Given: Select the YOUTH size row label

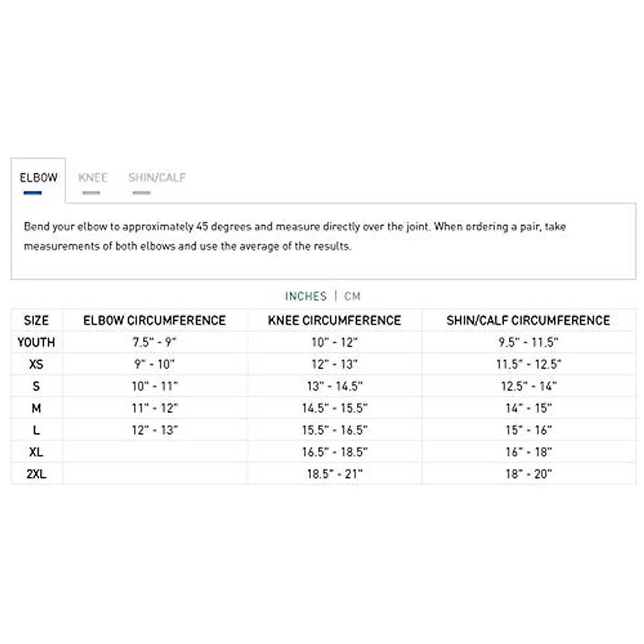Looking at the screenshot, I should (36, 342).
